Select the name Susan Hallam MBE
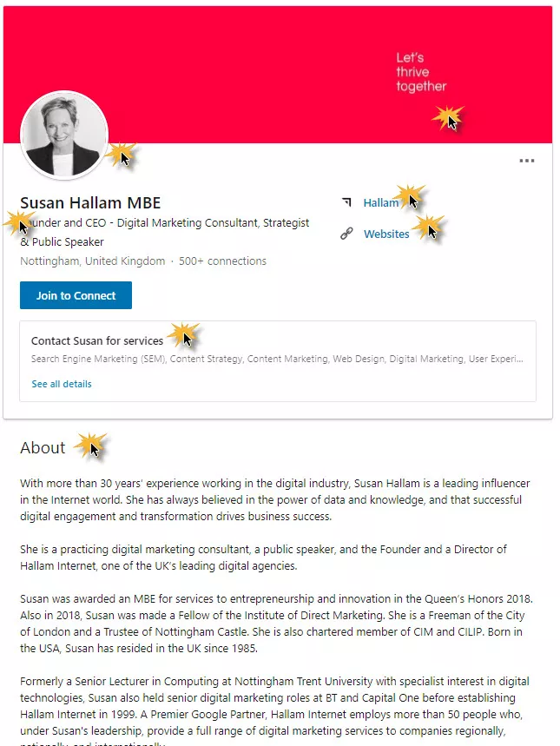 [90, 202]
